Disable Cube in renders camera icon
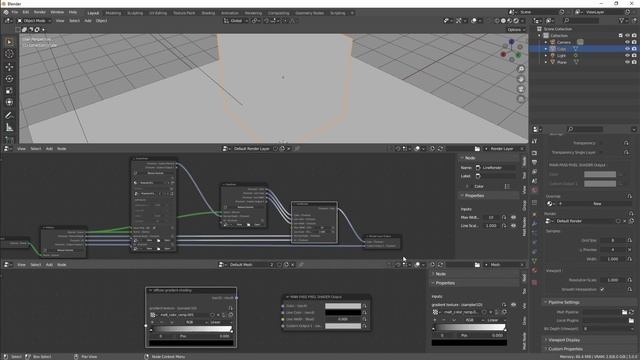 click(x=634, y=49)
